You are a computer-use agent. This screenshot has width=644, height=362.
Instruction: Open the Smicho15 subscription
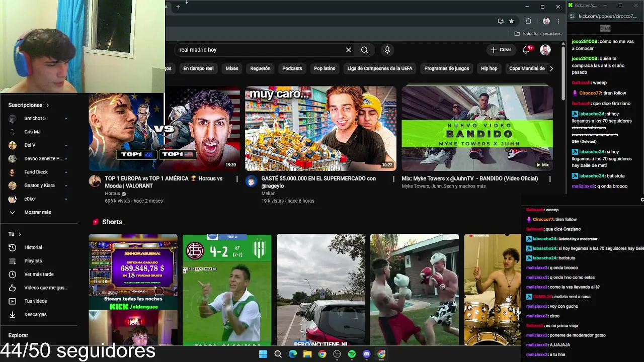(39, 118)
